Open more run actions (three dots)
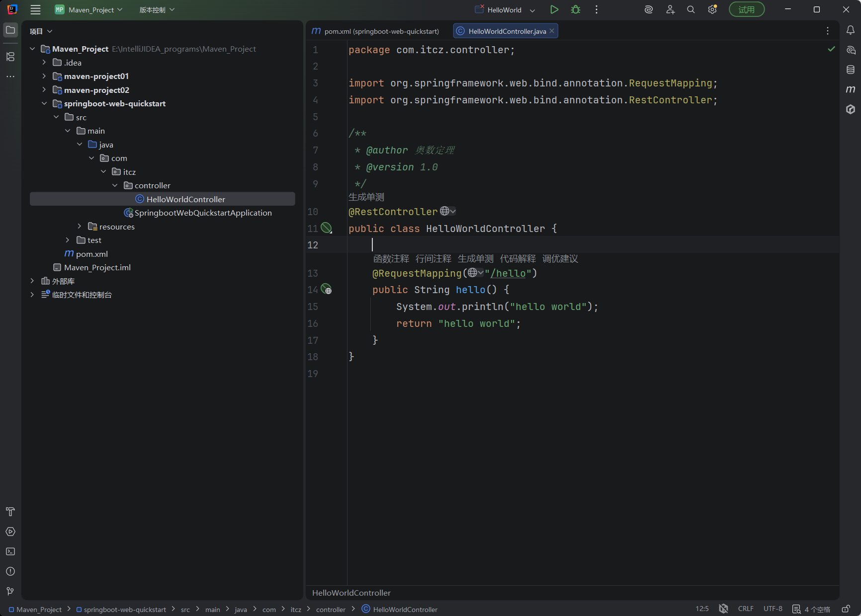This screenshot has height=616, width=861. 597,9
